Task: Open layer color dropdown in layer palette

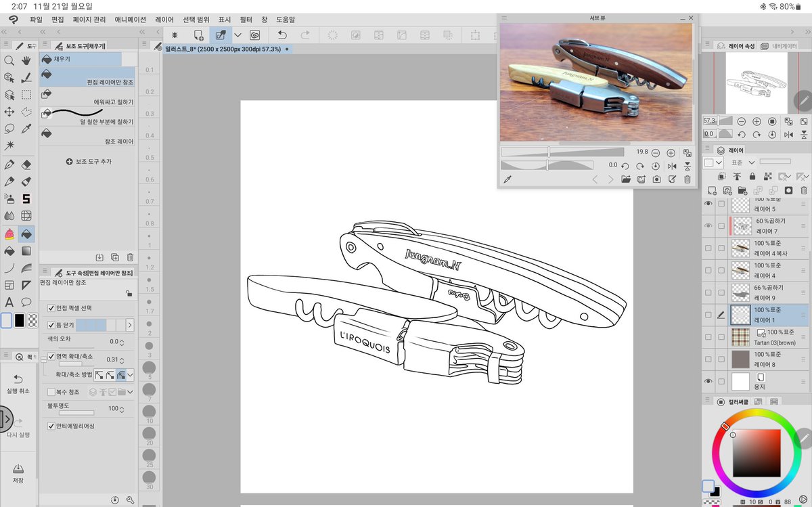Action: tap(713, 162)
